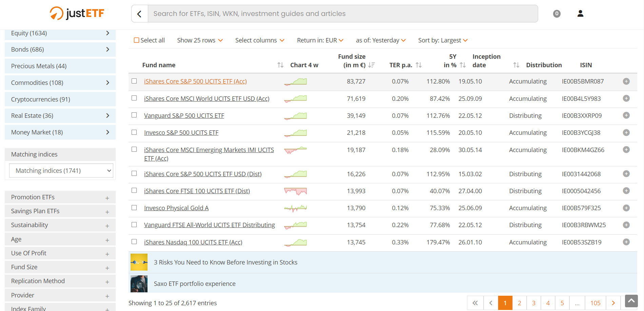
Task: Click the back arrow beside the search bar
Action: (140, 13)
